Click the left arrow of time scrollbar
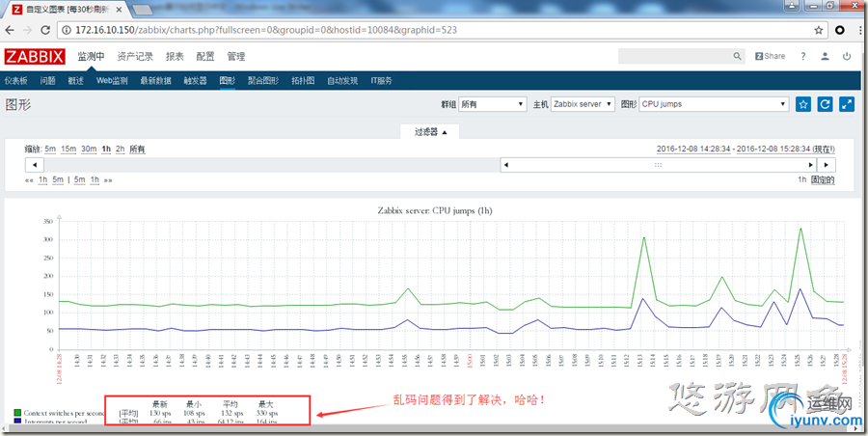Image resolution: width=868 pixels, height=436 pixels. point(35,165)
